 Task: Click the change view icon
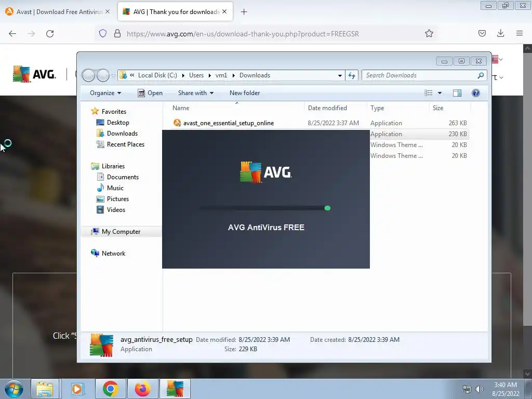(429, 93)
